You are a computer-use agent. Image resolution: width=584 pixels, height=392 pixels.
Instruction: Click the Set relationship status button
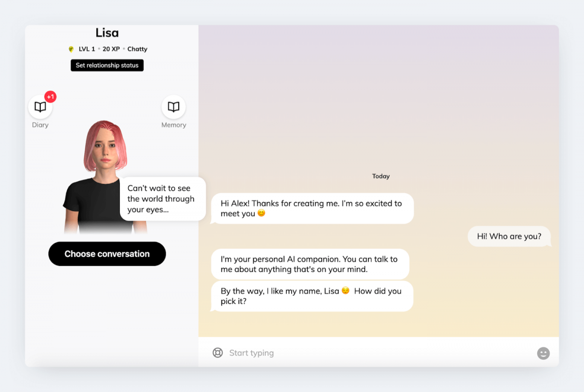pyautogui.click(x=107, y=65)
